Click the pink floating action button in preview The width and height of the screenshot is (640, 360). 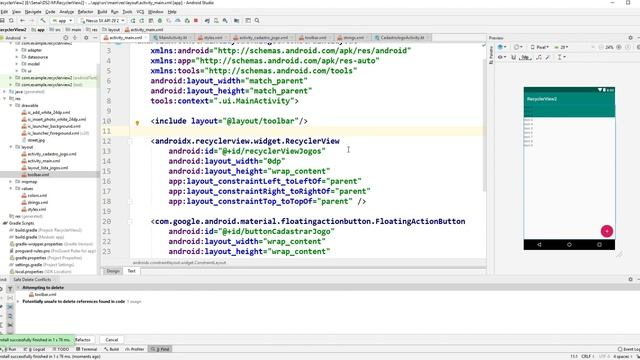coord(607,231)
